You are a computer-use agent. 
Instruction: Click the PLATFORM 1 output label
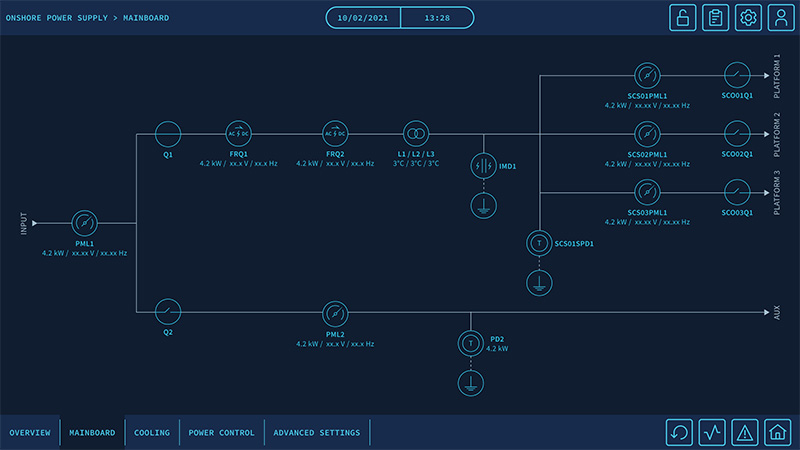777,76
